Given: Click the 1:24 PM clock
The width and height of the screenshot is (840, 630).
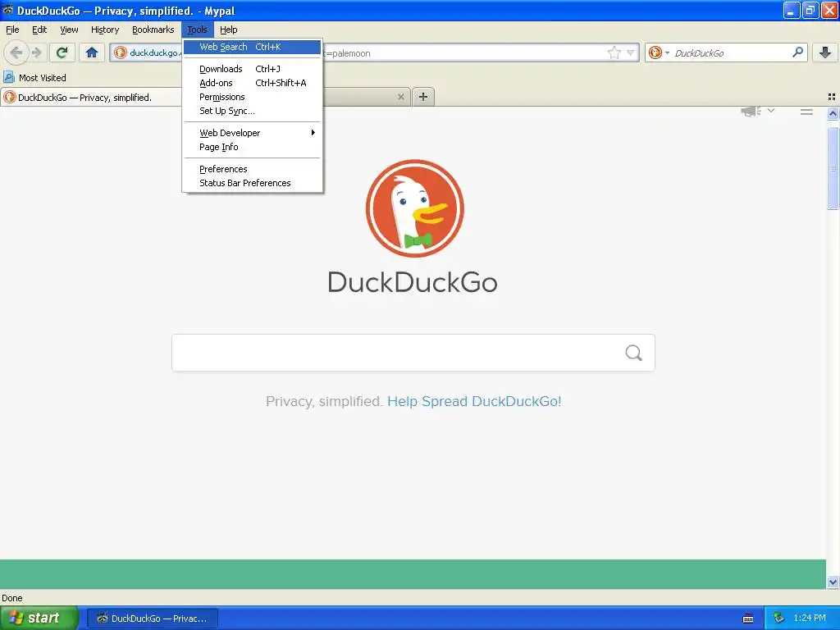Looking at the screenshot, I should coord(810,618).
